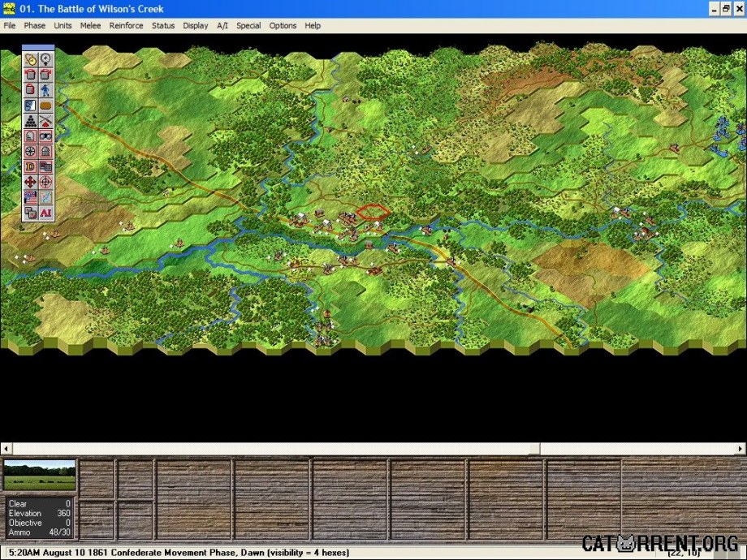Image resolution: width=747 pixels, height=560 pixels.
Task: Click the red crosshair target icon
Action: click(x=45, y=182)
